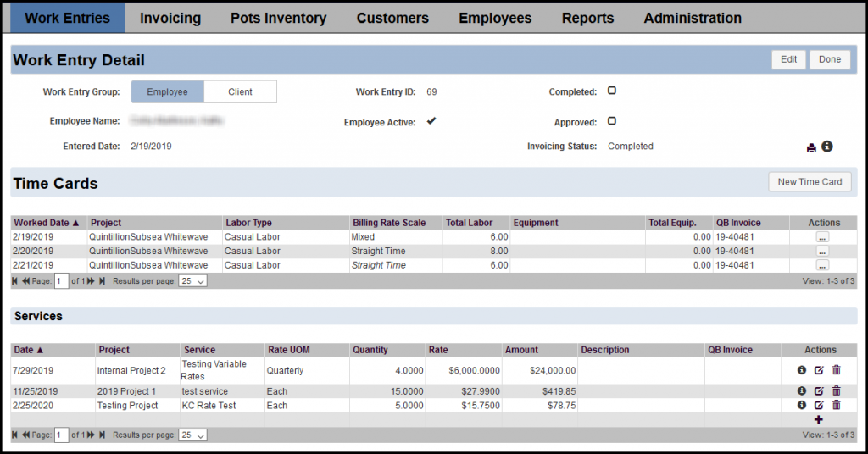
Task: Open the info icon next to print icon
Action: click(x=827, y=147)
